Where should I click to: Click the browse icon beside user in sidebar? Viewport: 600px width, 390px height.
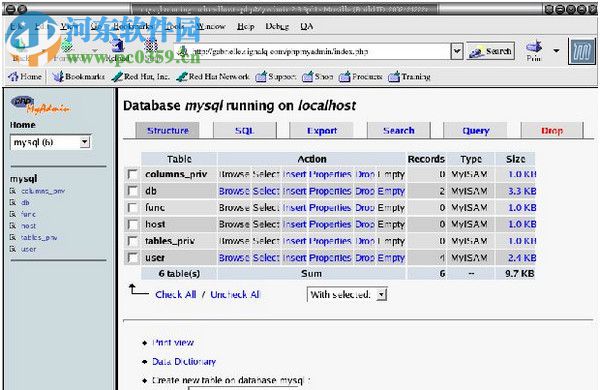click(x=13, y=249)
